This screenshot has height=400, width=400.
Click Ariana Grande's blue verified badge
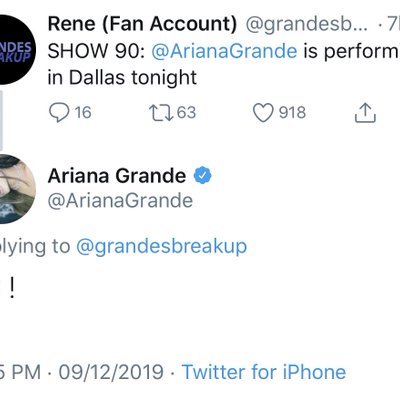tap(203, 175)
